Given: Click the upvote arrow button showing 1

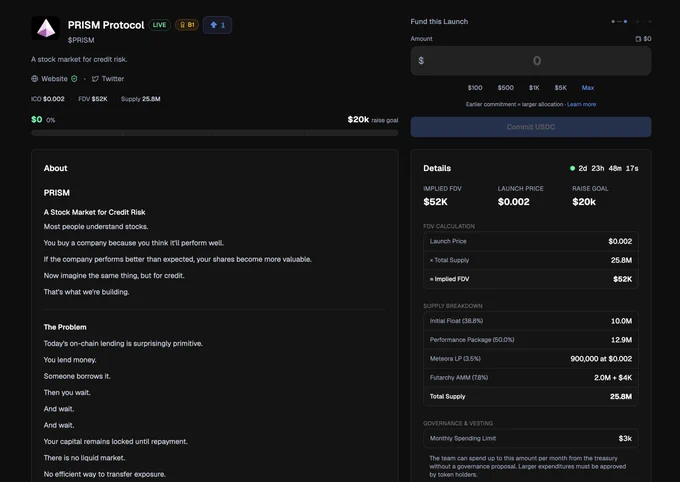Looking at the screenshot, I should 217,25.
